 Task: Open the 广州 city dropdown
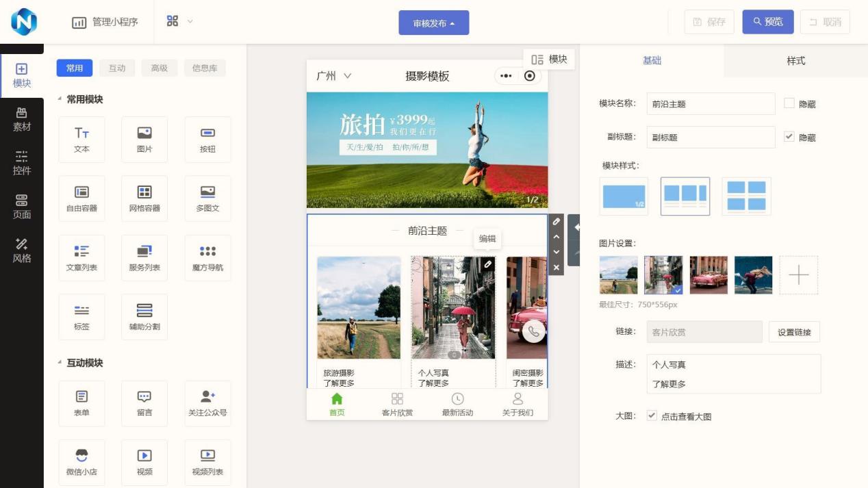click(333, 76)
